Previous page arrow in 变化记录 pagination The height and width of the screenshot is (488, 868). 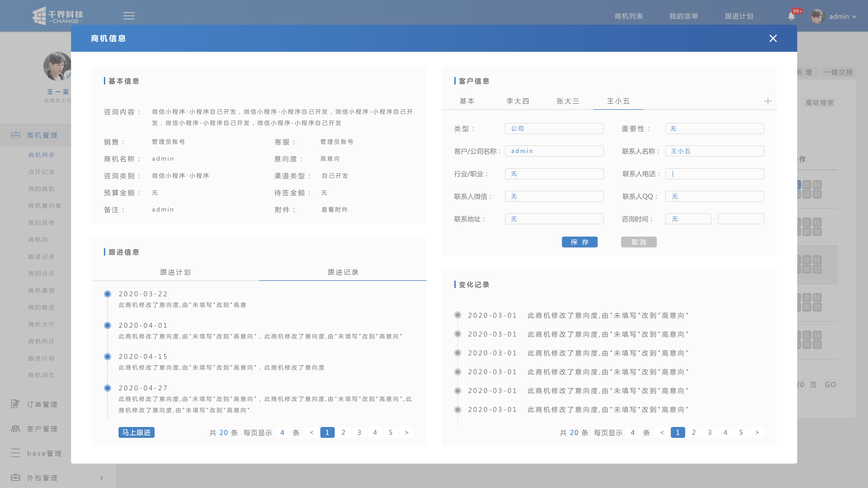pyautogui.click(x=662, y=432)
